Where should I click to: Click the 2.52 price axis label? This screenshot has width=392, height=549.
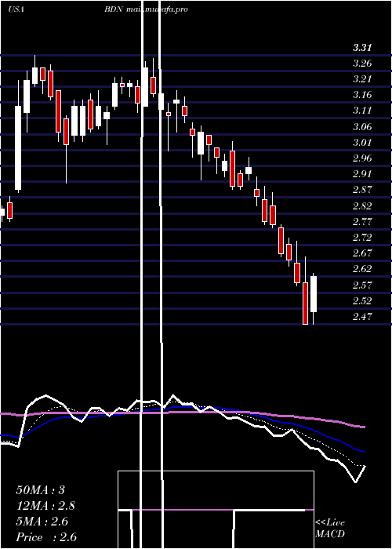(362, 301)
